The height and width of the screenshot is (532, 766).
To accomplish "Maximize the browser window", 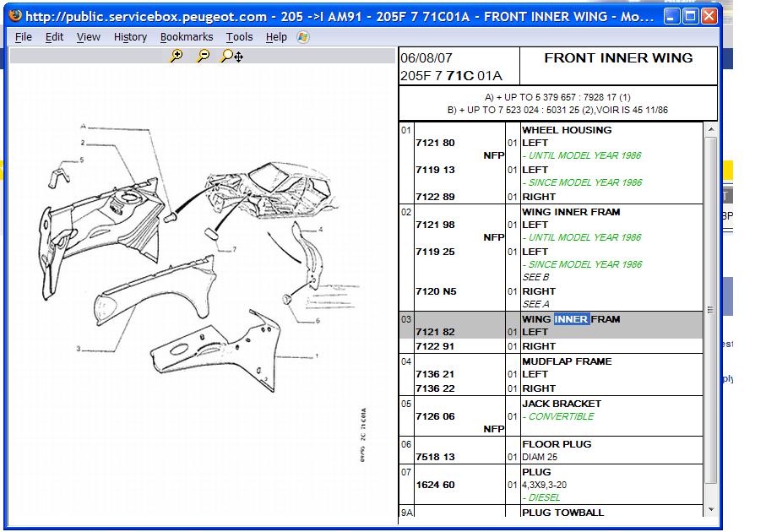I will tap(690, 17).
